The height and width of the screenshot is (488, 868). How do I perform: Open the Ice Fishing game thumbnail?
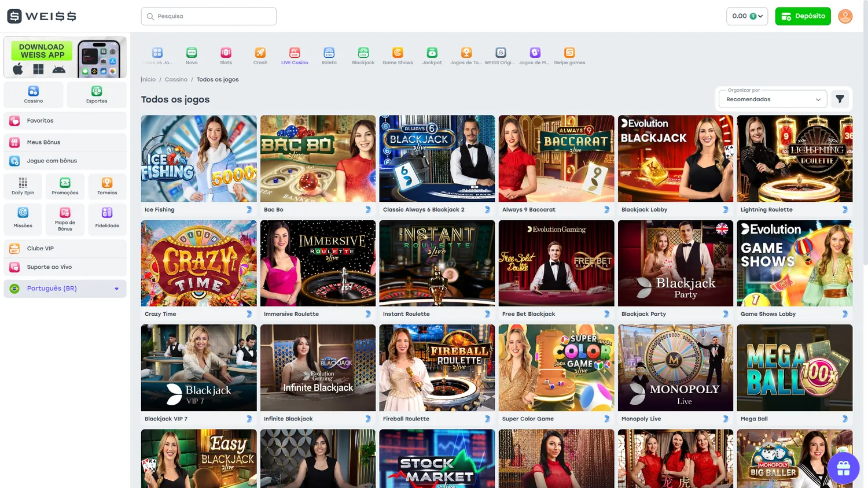tap(198, 158)
